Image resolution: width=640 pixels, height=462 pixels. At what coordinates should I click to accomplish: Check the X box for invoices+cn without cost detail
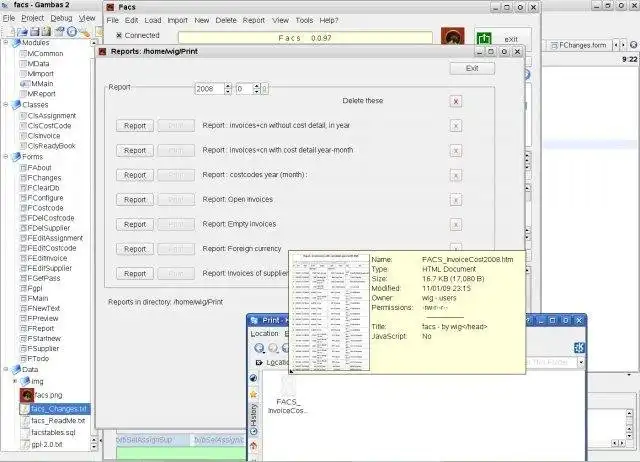[456, 126]
